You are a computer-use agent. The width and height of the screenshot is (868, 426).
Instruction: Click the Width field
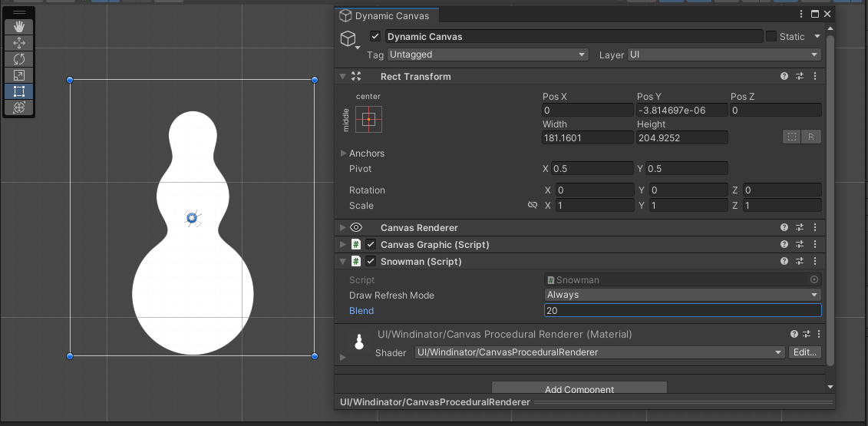[x=587, y=138]
